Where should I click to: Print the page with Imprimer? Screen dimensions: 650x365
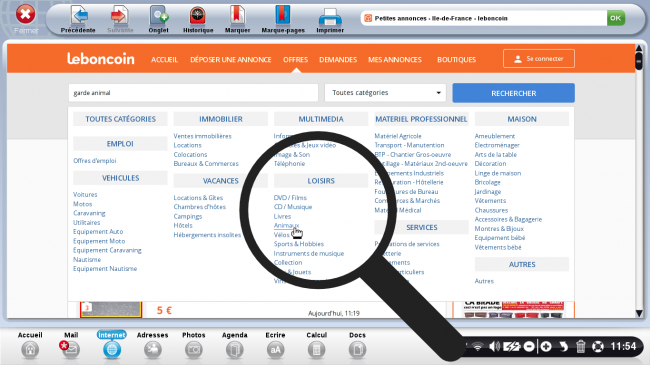(x=330, y=19)
